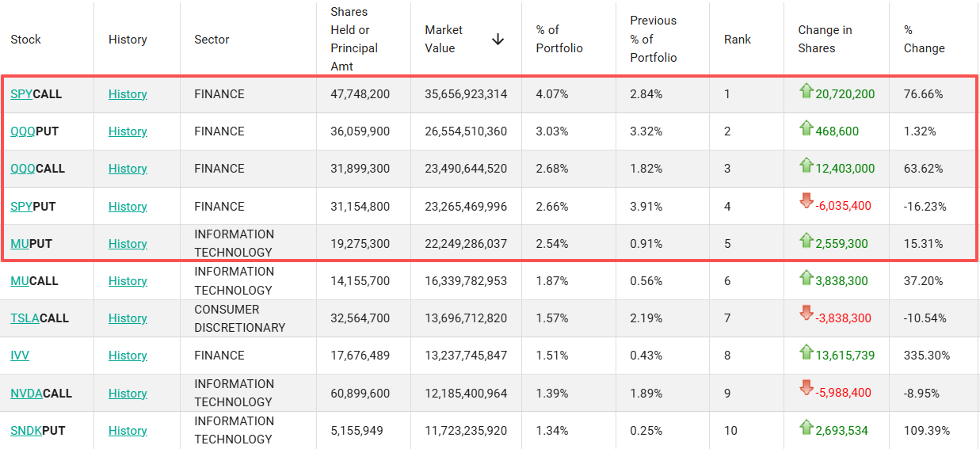Screen dimensions: 980x449
Task: Sort by the % of Portfolio column header
Action: click(x=559, y=39)
